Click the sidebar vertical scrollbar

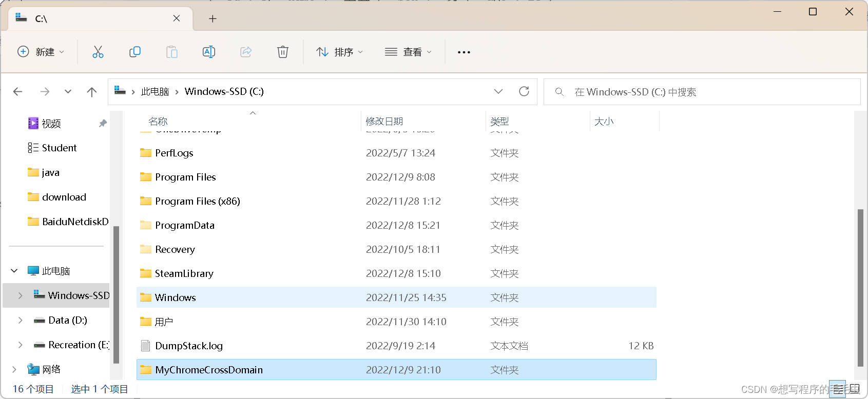click(116, 295)
